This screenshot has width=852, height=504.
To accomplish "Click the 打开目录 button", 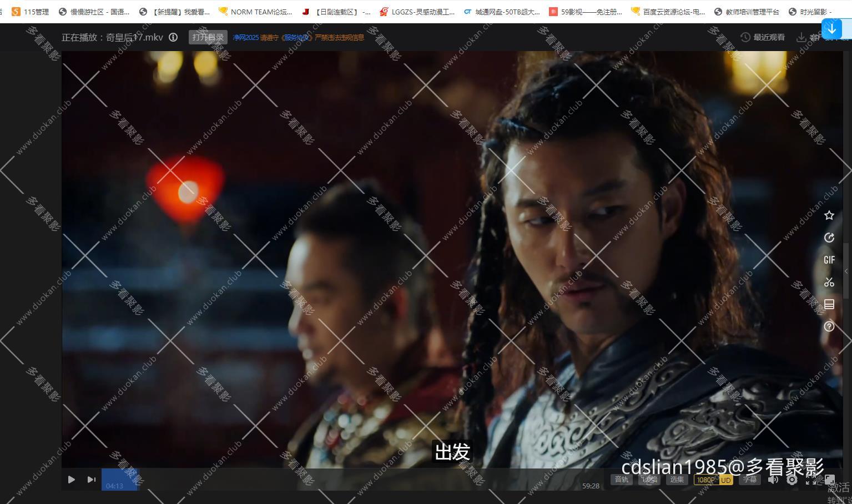I will [208, 37].
